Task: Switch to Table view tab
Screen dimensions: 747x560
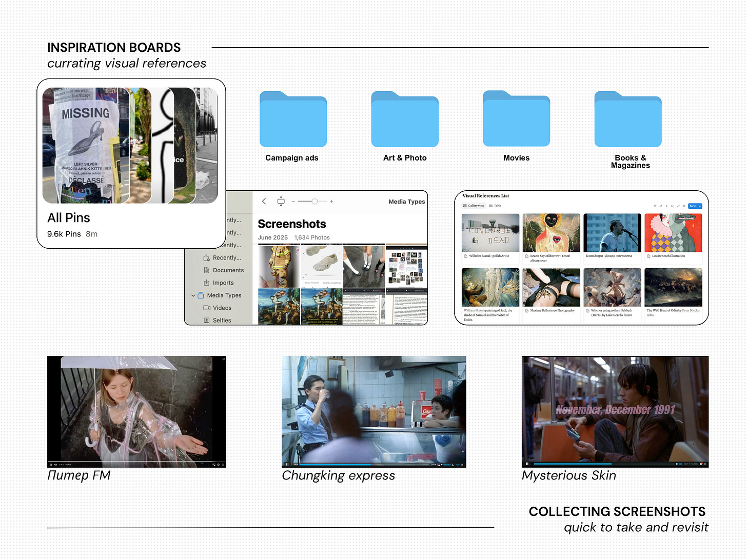Action: (x=495, y=206)
